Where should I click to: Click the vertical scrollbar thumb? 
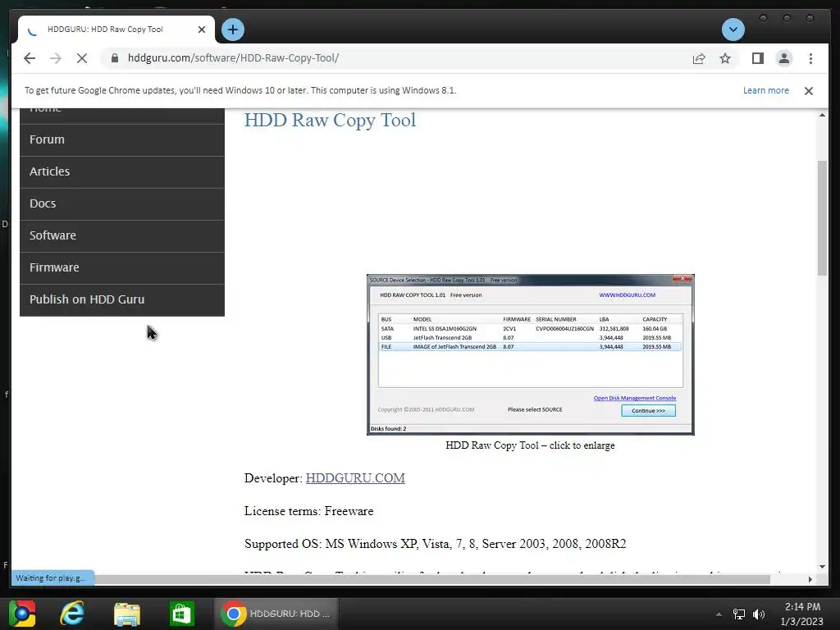(x=822, y=218)
